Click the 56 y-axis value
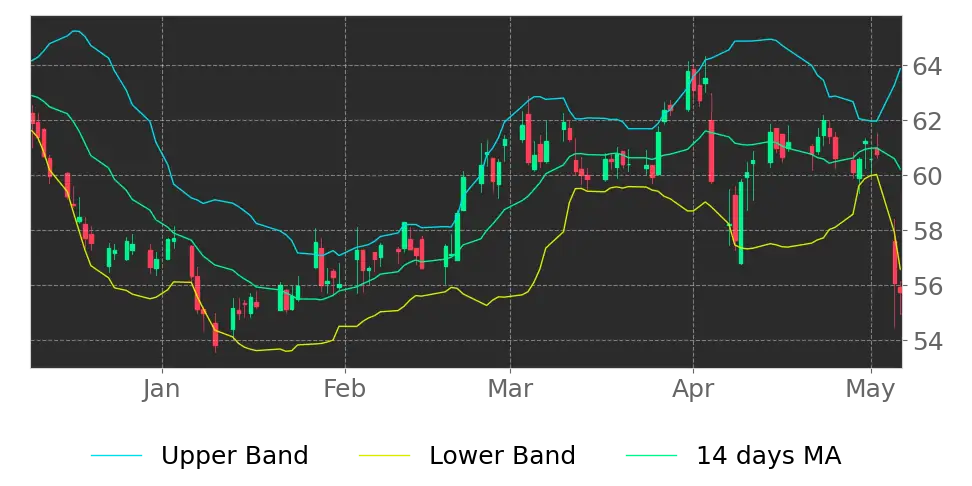The height and width of the screenshot is (486, 972). (927, 286)
